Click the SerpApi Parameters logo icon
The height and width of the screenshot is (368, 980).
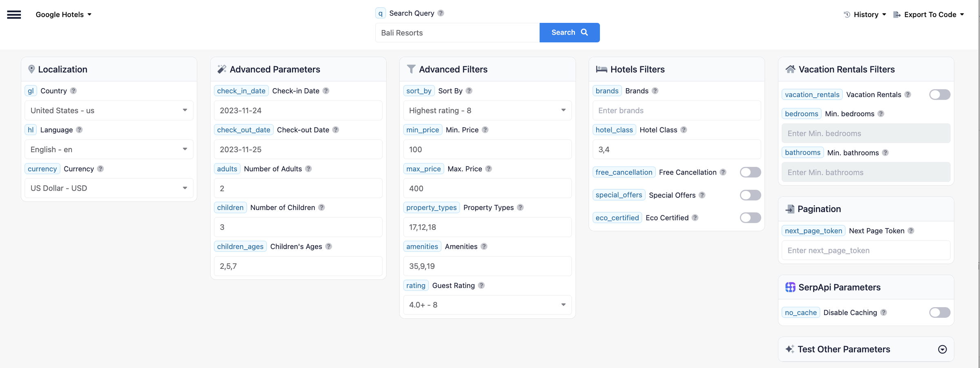[x=790, y=287]
